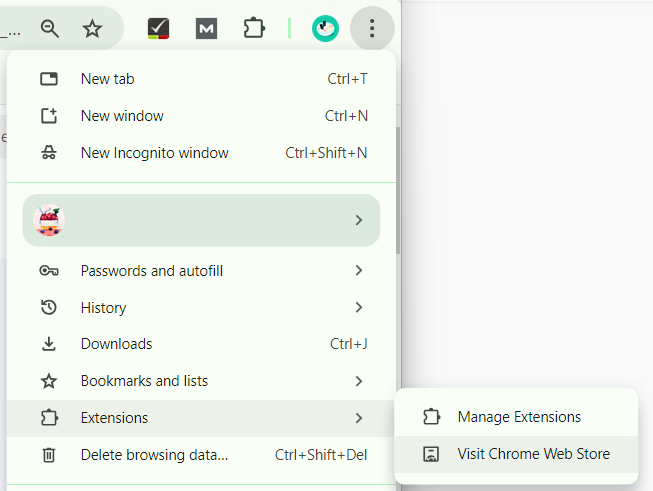Click the zoom magnifier icon in address bar
Viewport: 653px width, 491px height.
[50, 28]
